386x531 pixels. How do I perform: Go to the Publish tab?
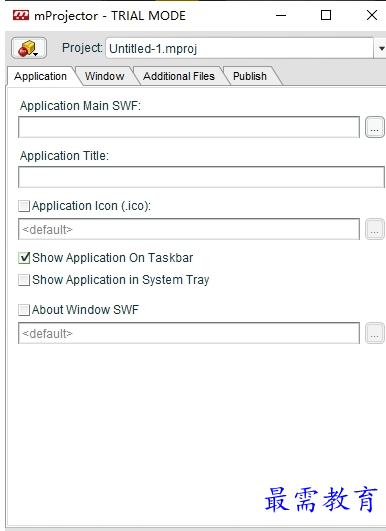click(250, 76)
